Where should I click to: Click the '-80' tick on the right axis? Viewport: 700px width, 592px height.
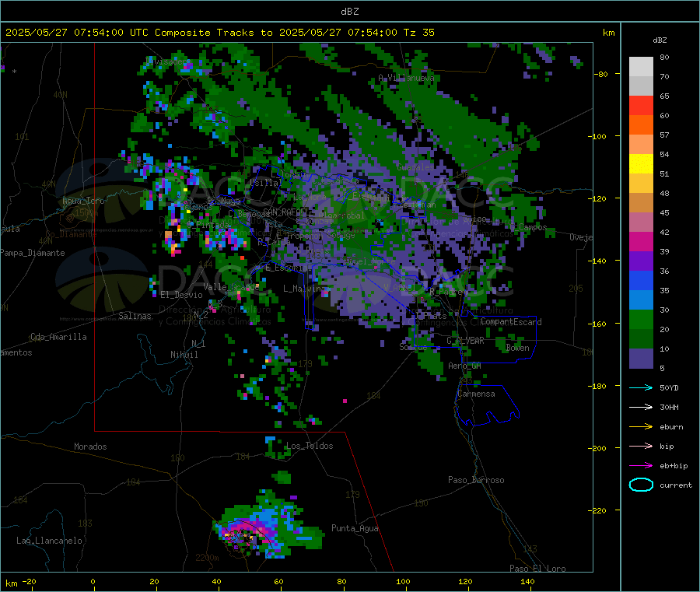pyautogui.click(x=601, y=74)
